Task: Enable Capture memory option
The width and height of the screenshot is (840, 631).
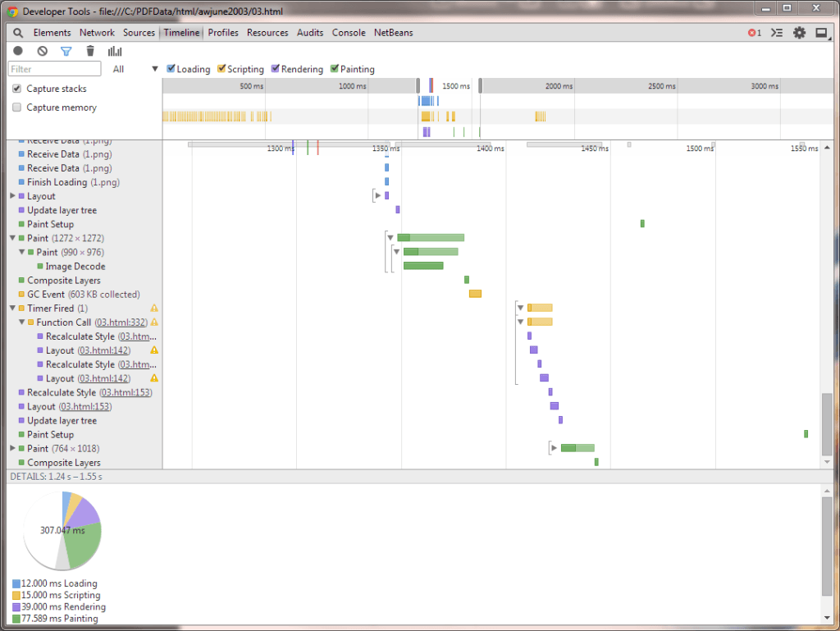Action: [x=16, y=107]
